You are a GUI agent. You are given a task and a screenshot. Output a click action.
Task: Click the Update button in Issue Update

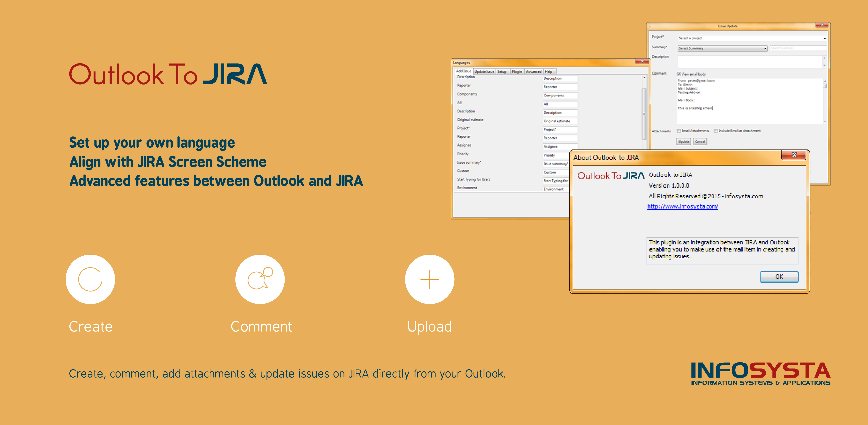click(684, 142)
